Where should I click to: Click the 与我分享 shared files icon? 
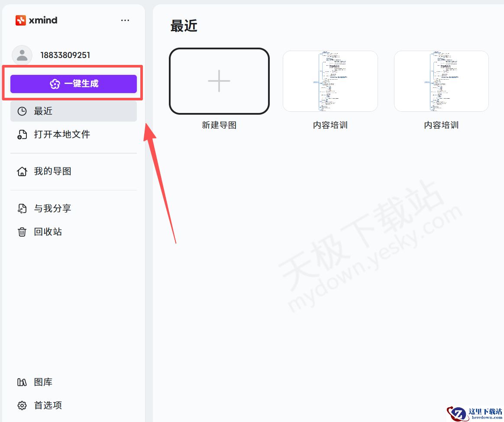click(22, 208)
